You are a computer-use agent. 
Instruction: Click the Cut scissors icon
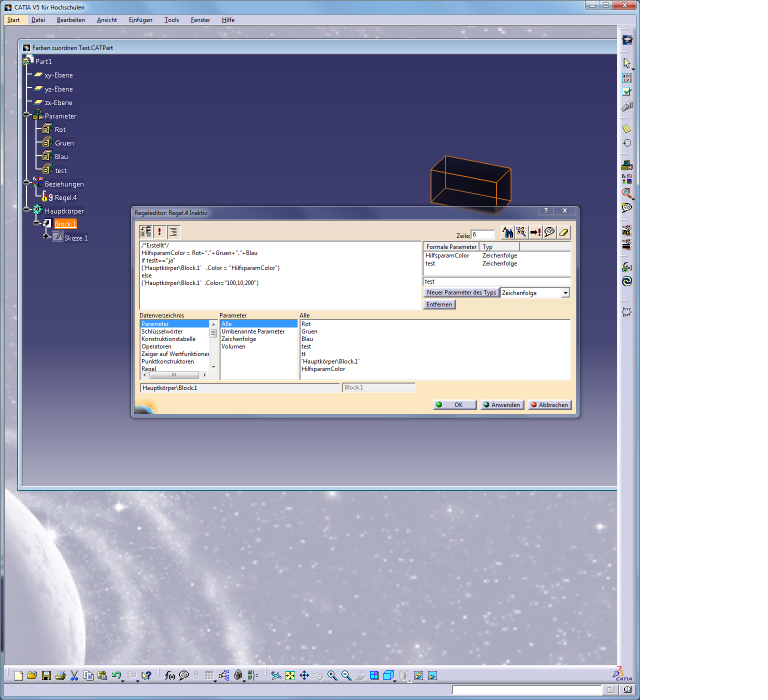coord(74,675)
